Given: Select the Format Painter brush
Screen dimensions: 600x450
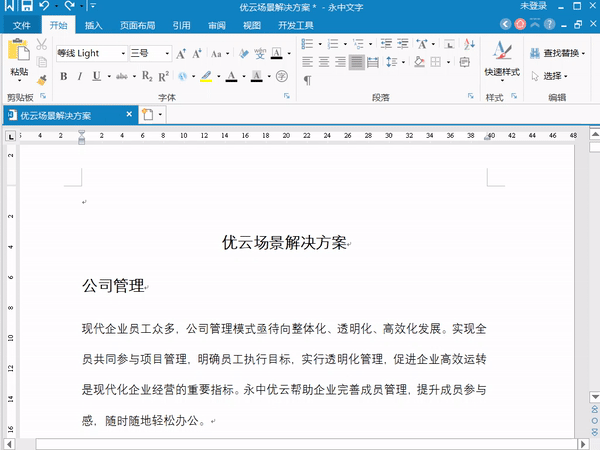Looking at the screenshot, I should coord(42,80).
